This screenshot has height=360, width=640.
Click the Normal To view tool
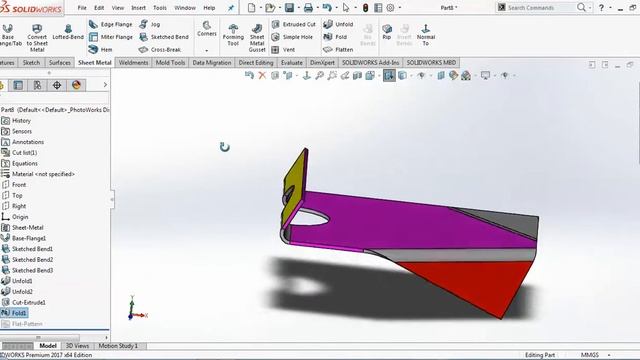click(x=426, y=35)
